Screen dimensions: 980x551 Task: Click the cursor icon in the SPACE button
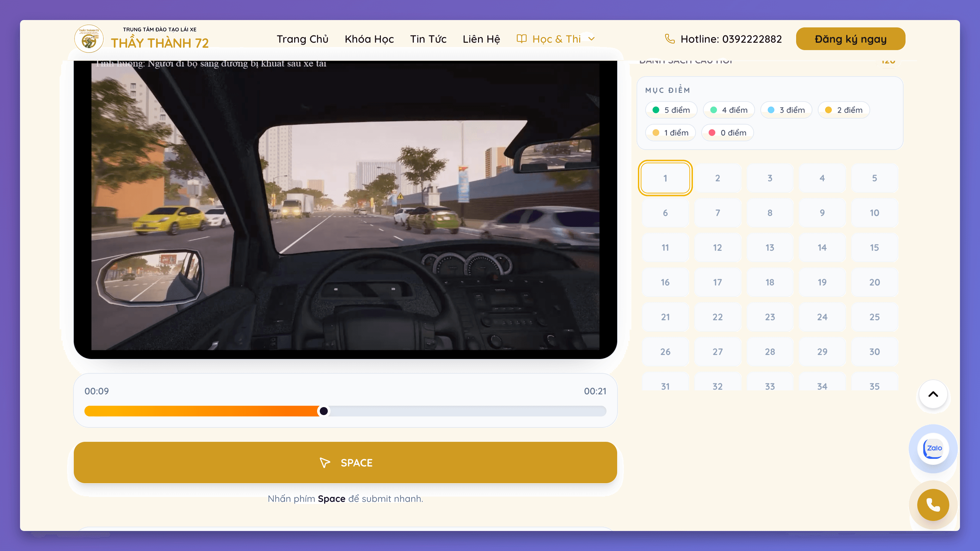[x=324, y=463]
